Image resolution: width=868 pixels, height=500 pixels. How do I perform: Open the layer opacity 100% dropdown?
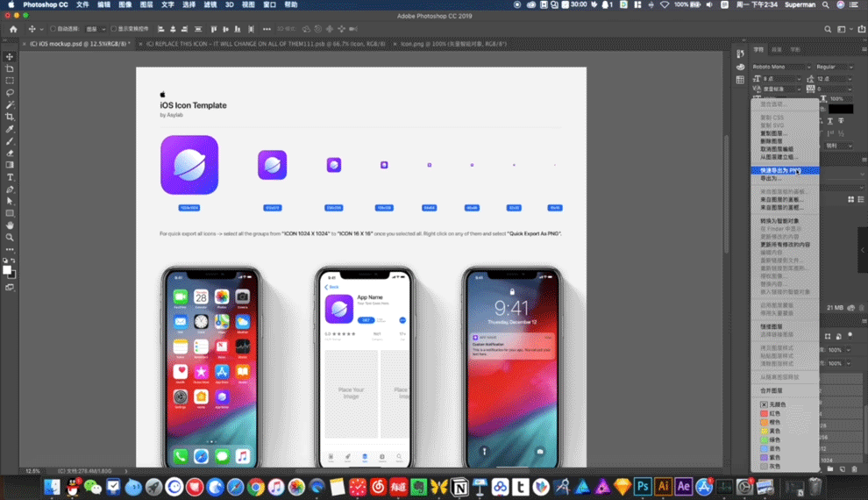(848, 350)
